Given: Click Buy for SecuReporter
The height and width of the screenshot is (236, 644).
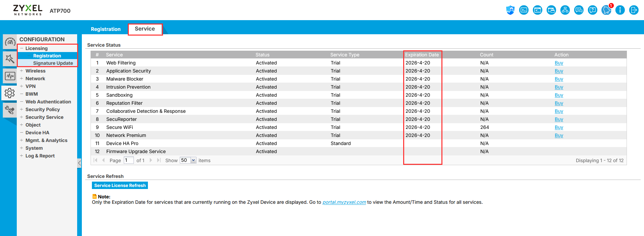Looking at the screenshot, I should pos(559,119).
